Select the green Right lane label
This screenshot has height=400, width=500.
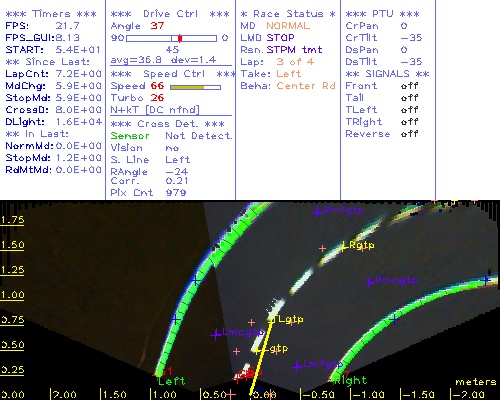tap(351, 380)
